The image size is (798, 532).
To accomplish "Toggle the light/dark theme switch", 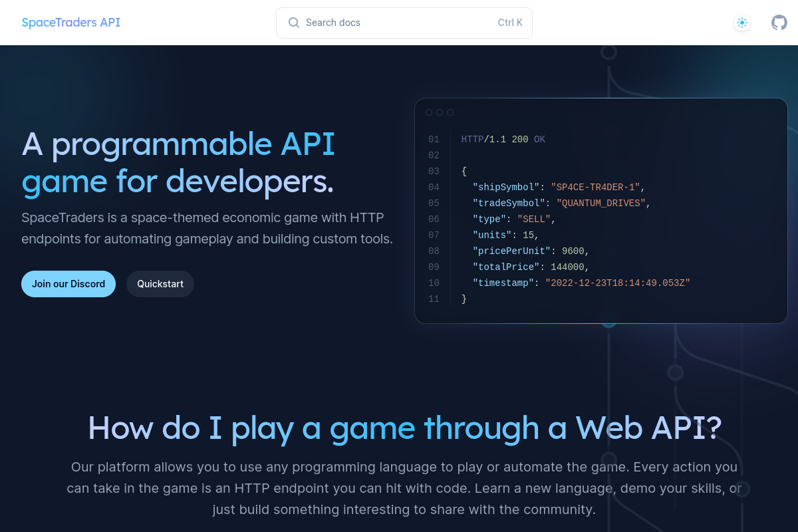I will (x=742, y=23).
